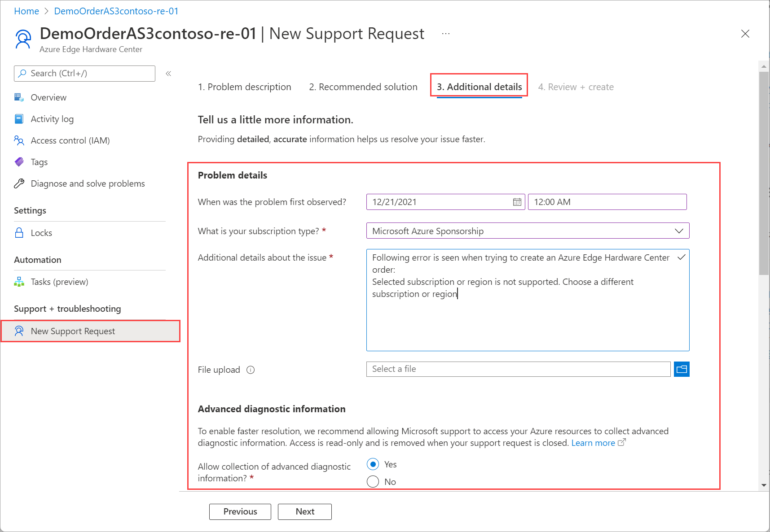Click the Problem details heading
Viewport: 770px width, 532px height.
[x=233, y=175]
